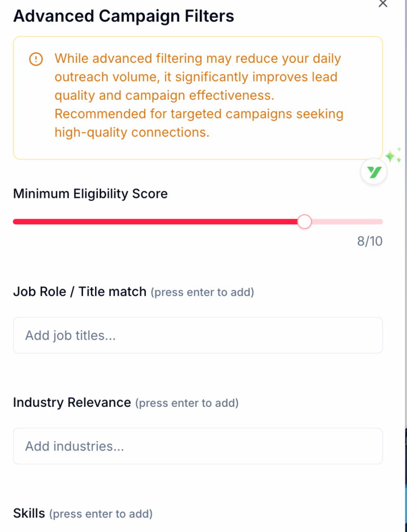407x532 pixels.
Task: Select the Advanced Campaign Filters title
Action: [x=124, y=16]
